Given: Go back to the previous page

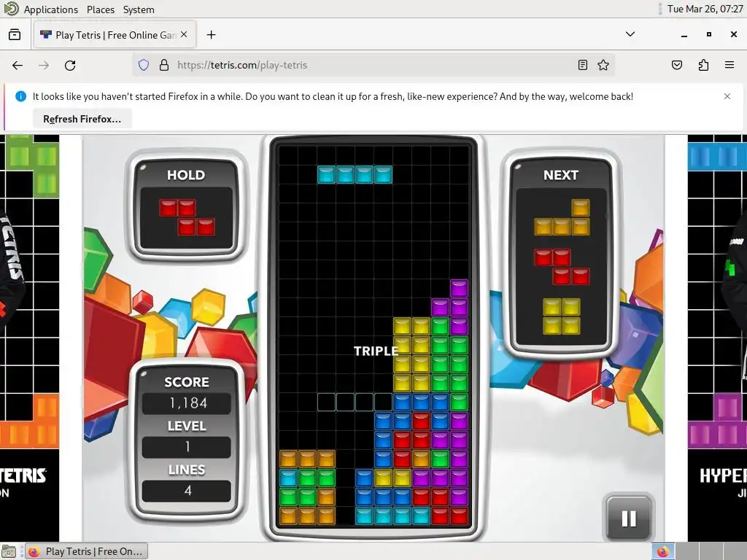Looking at the screenshot, I should click(x=18, y=65).
